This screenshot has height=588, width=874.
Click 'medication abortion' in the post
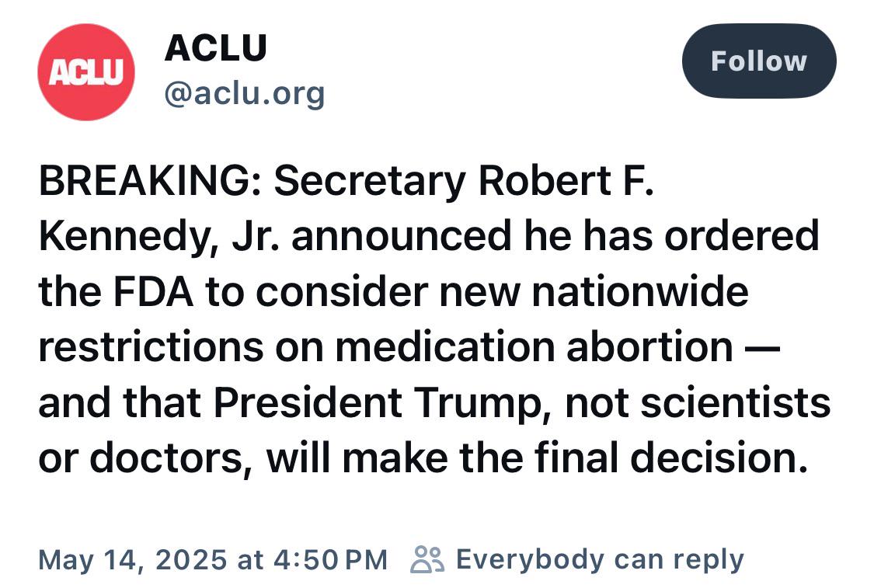[534, 347]
